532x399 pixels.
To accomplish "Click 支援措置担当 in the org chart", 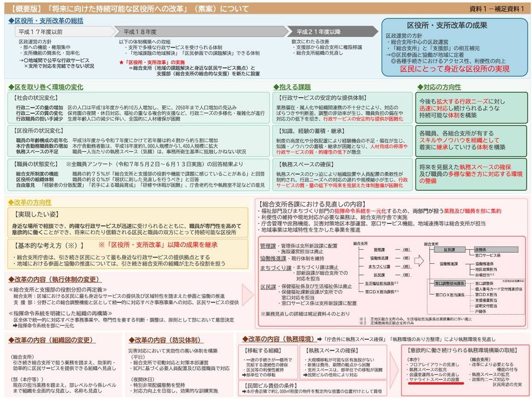I will (x=486, y=300).
